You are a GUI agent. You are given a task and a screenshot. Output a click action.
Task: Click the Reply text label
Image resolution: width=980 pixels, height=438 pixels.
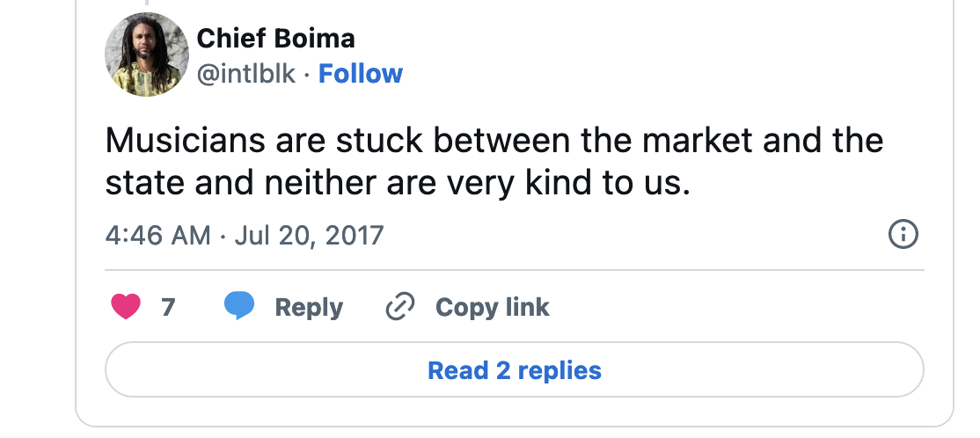coord(309,307)
